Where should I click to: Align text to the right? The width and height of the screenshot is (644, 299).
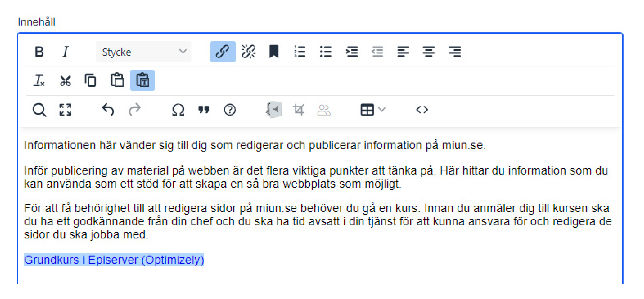click(x=455, y=52)
